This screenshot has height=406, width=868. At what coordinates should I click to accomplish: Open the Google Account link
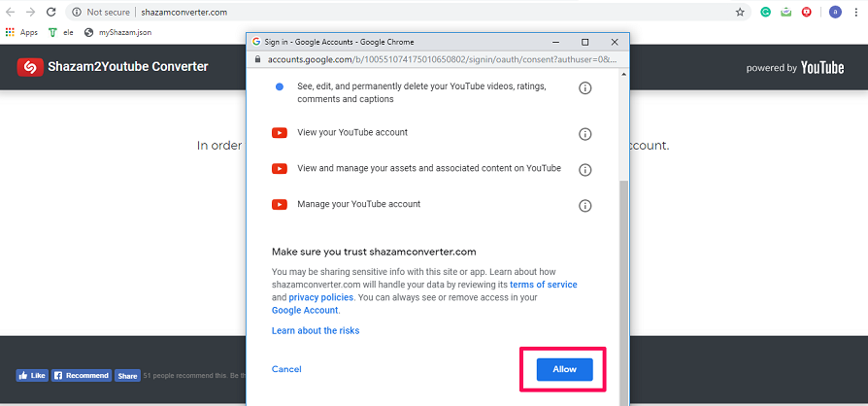coord(305,310)
